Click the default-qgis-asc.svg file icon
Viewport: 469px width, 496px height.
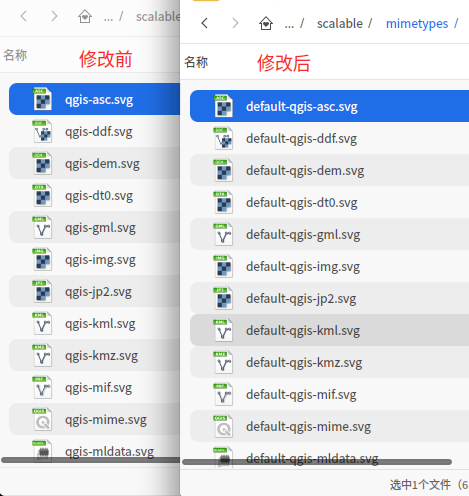coord(223,106)
